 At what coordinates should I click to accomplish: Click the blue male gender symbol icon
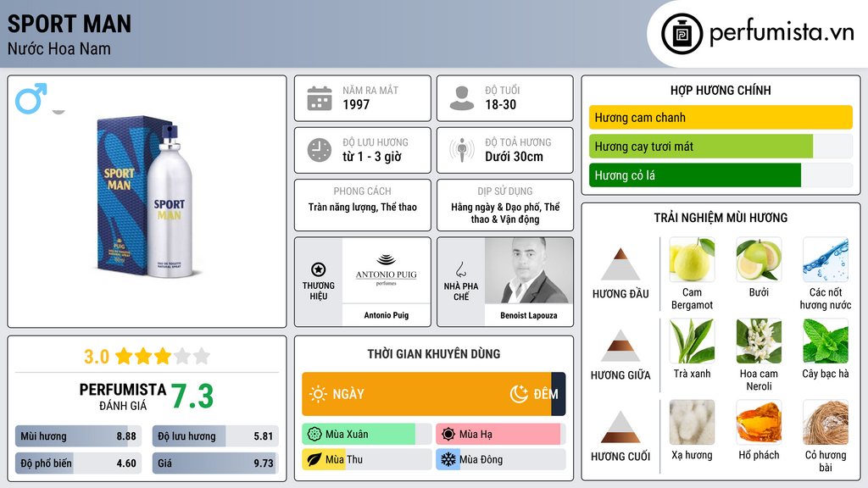pyautogui.click(x=31, y=98)
